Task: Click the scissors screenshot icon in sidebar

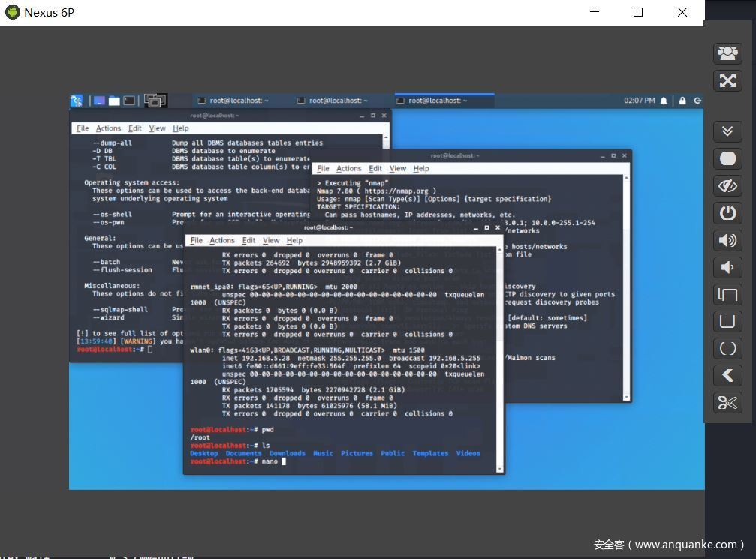Action: (x=727, y=403)
